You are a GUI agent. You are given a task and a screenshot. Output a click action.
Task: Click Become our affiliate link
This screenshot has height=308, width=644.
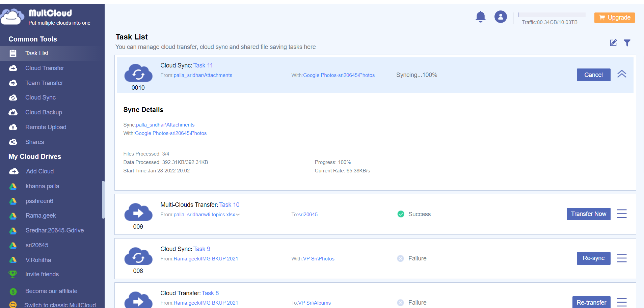(51, 291)
